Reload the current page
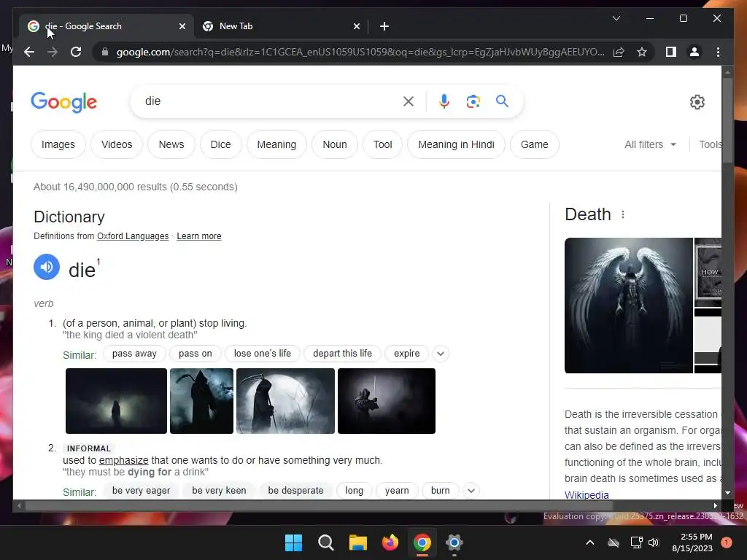This screenshot has width=747, height=560. pyautogui.click(x=76, y=52)
